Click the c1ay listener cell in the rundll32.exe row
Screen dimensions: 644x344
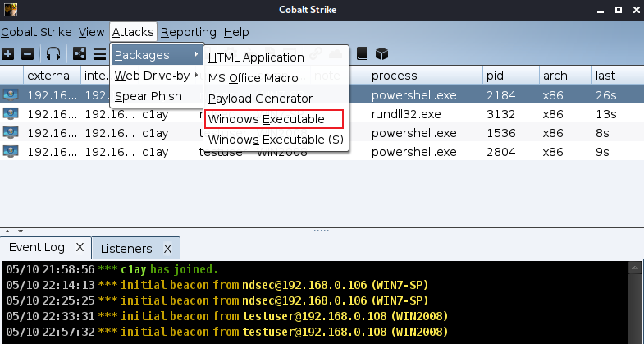pos(155,114)
